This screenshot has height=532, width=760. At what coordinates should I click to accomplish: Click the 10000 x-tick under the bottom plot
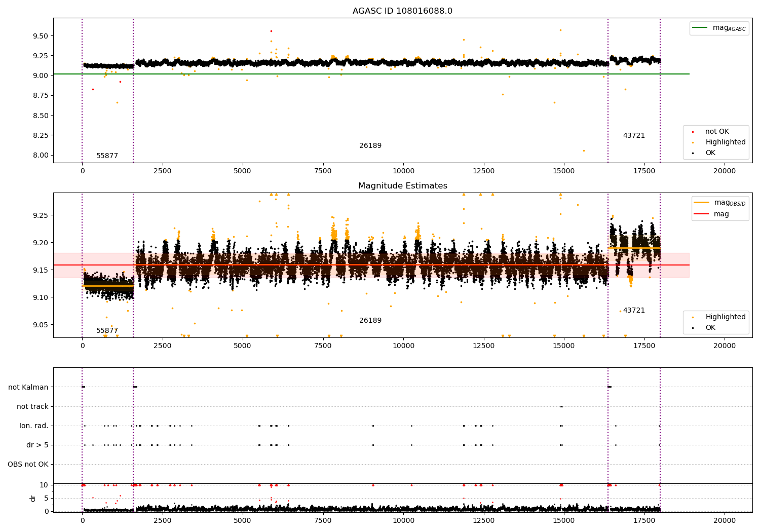point(403,520)
